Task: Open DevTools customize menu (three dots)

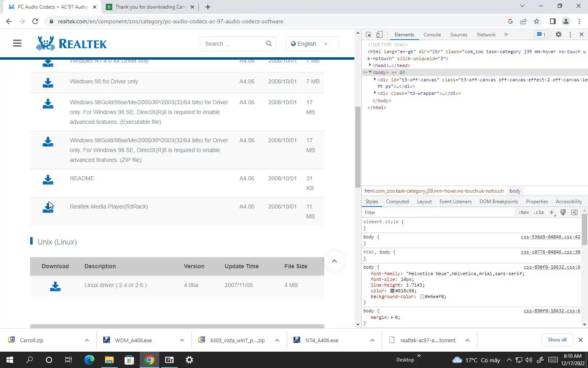Action: pyautogui.click(x=570, y=35)
